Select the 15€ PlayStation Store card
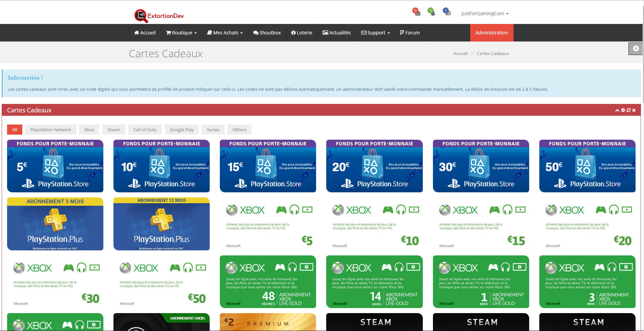 [x=268, y=166]
